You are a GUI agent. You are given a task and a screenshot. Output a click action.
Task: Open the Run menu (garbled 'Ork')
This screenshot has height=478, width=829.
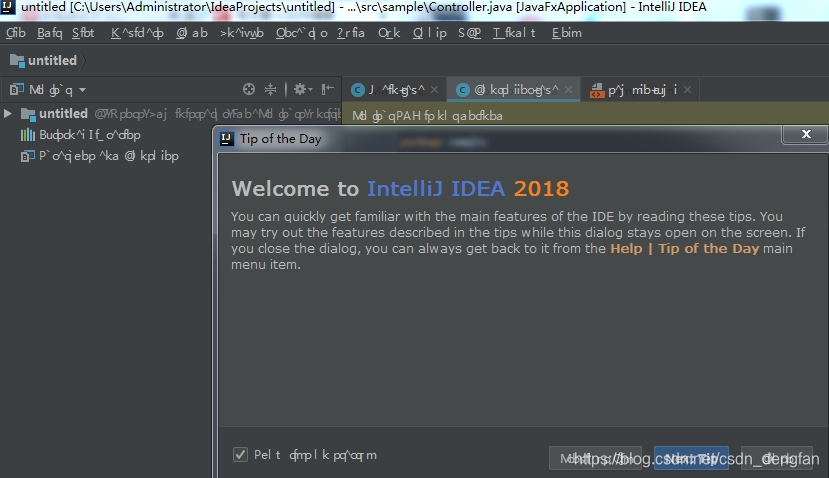389,33
